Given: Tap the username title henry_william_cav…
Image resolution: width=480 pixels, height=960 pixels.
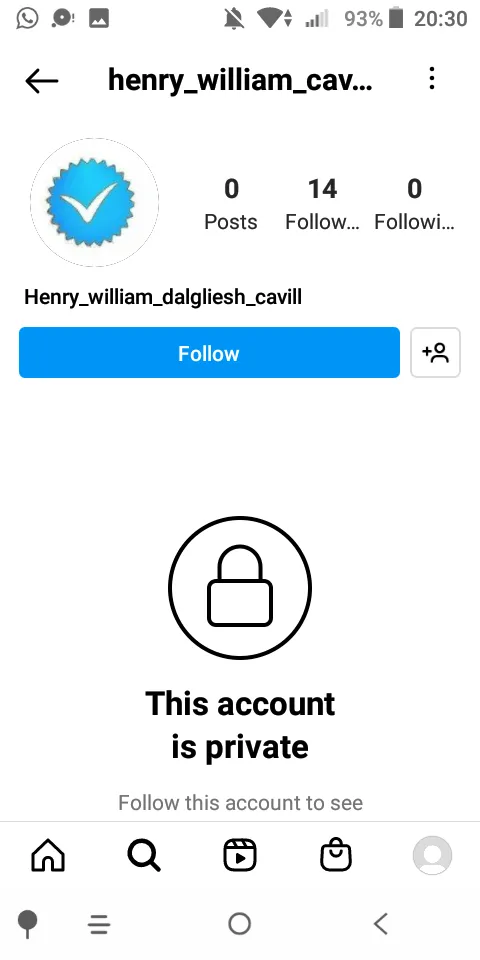Looking at the screenshot, I should point(240,80).
